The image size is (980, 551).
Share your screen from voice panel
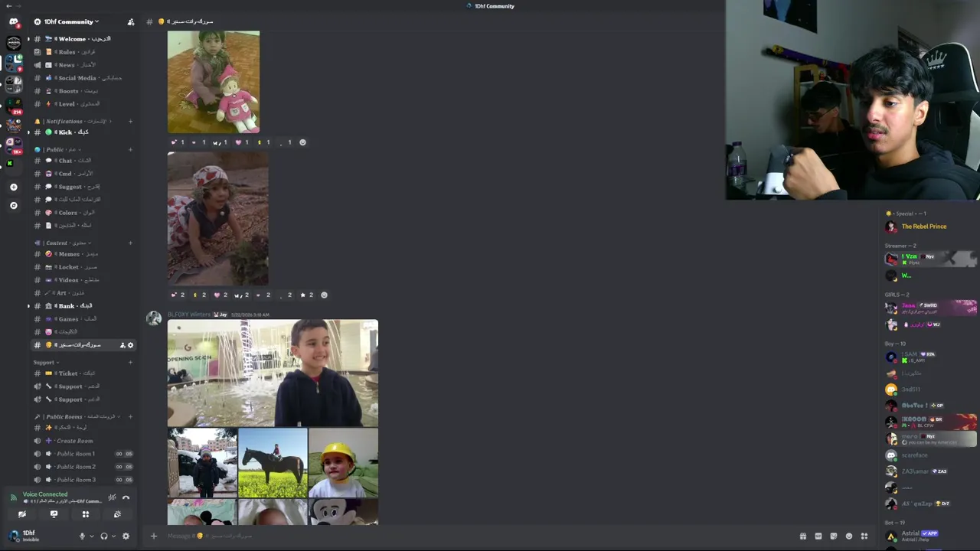(x=54, y=514)
